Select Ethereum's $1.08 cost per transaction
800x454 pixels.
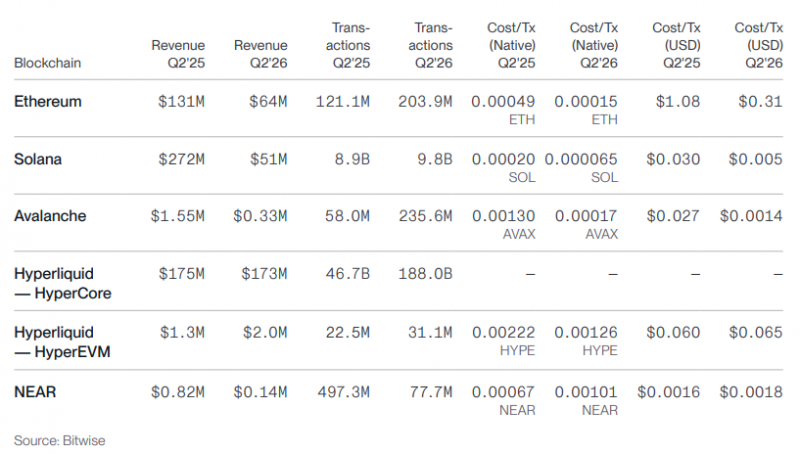click(x=678, y=102)
